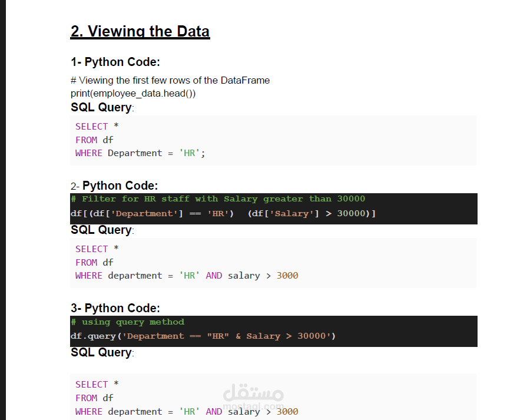Click the number 30000 in the filter comment
The height and width of the screenshot is (420, 507).
coord(351,199)
